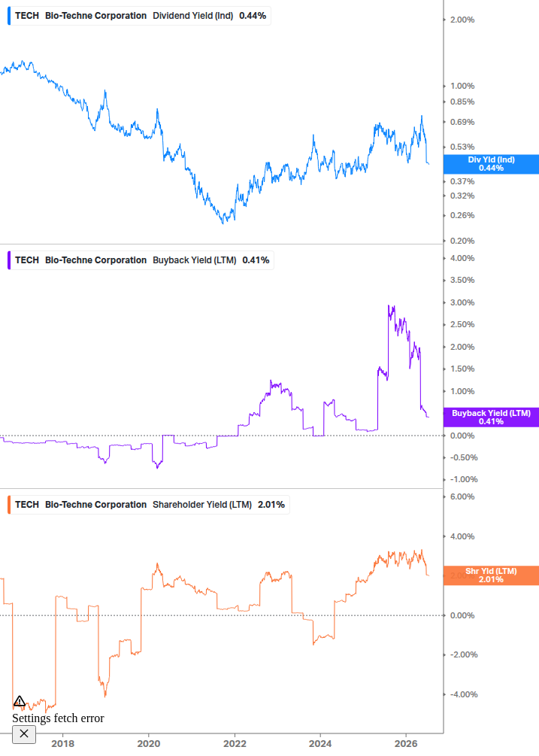Click the Dividend Yield (Ind) legend label

coord(192,16)
